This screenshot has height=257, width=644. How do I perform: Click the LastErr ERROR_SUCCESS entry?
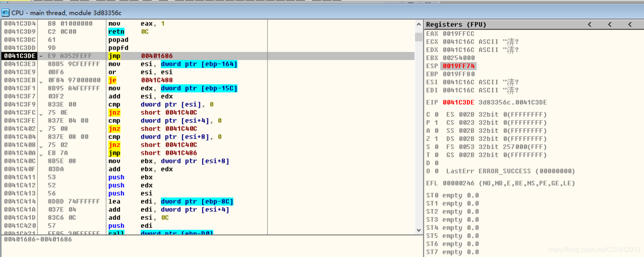tap(510, 171)
